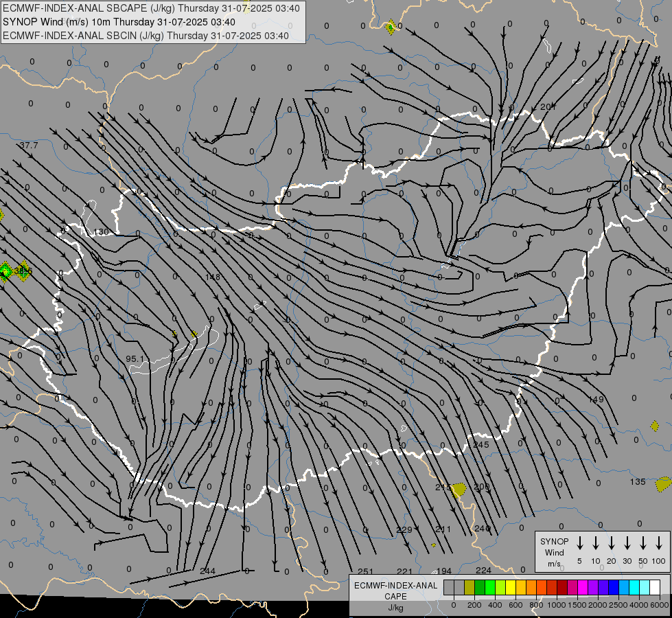Click the wind arrow above the 5 label
Image resolution: width=672 pixels, height=618 pixels.
coord(580,543)
